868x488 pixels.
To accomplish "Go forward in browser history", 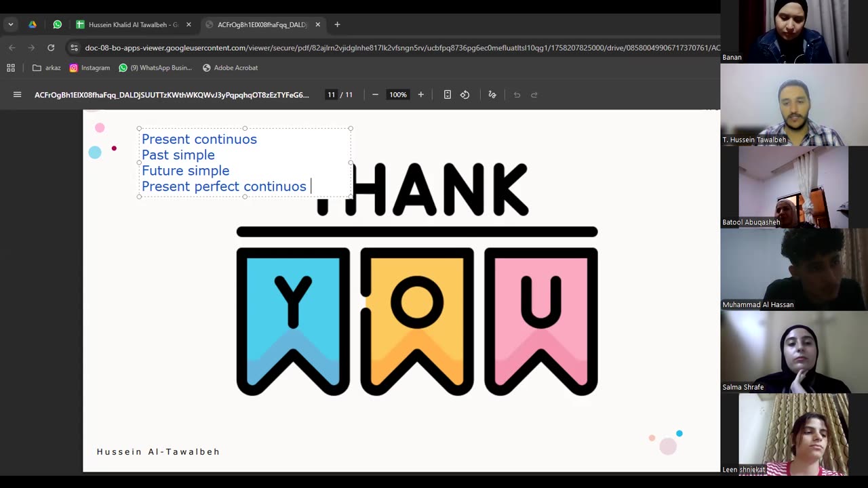I will tap(31, 47).
